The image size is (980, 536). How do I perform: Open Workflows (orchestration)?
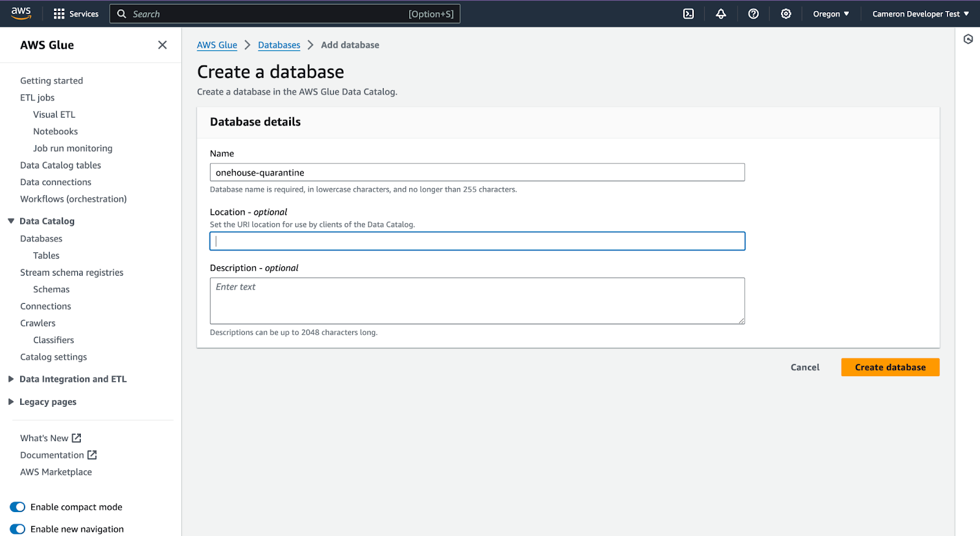(x=73, y=199)
